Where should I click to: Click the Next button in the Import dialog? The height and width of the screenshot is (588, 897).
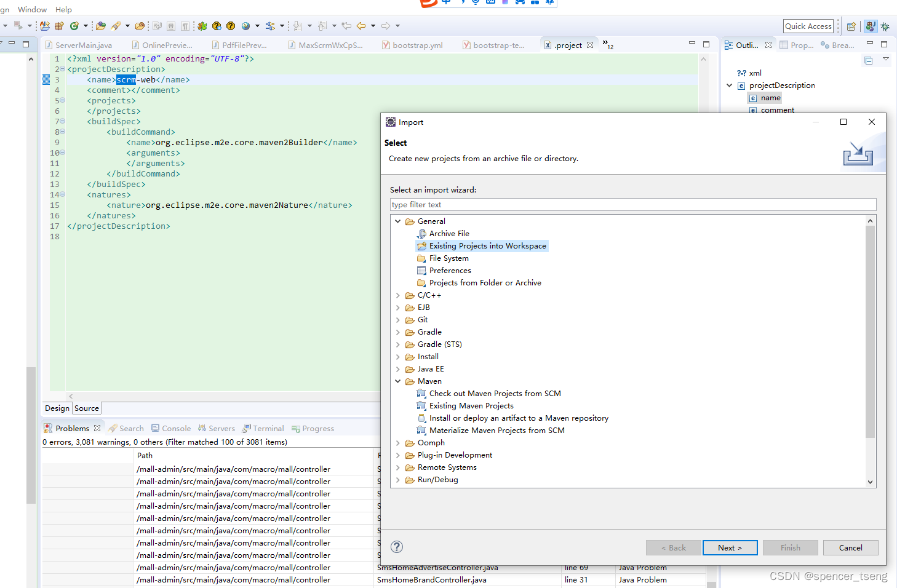coord(730,547)
